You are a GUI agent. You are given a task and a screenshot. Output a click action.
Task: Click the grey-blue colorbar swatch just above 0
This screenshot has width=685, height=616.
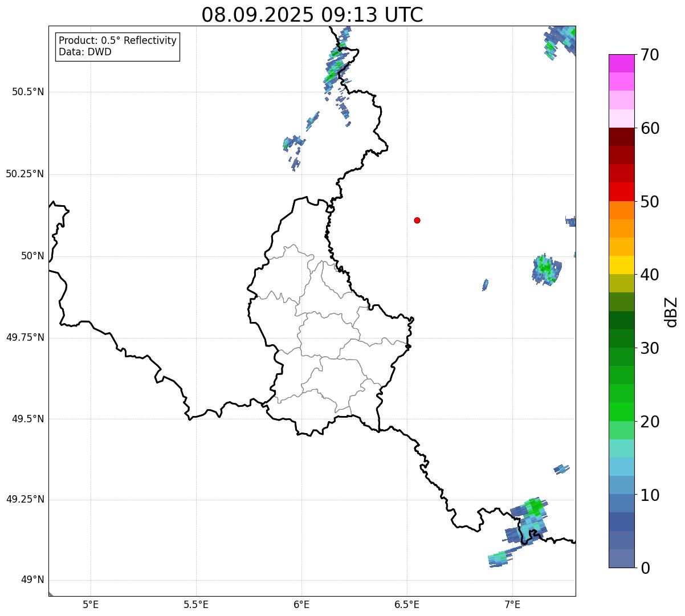point(621,558)
